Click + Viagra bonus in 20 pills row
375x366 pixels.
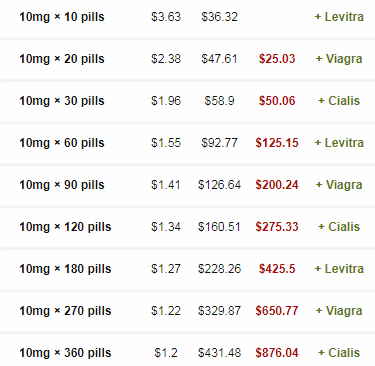tap(339, 59)
